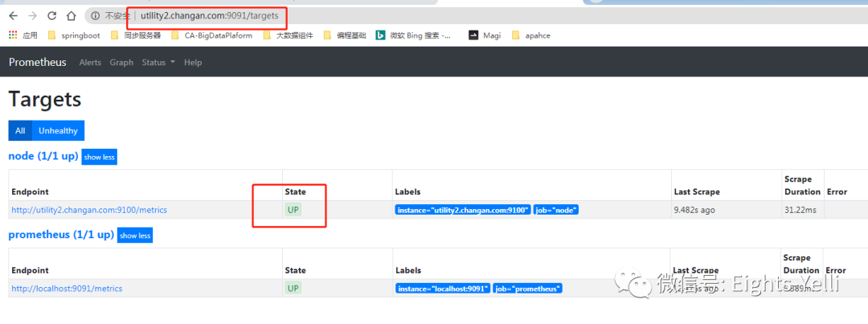868x324 pixels.
Task: Click the job="node" label badge
Action: click(556, 210)
